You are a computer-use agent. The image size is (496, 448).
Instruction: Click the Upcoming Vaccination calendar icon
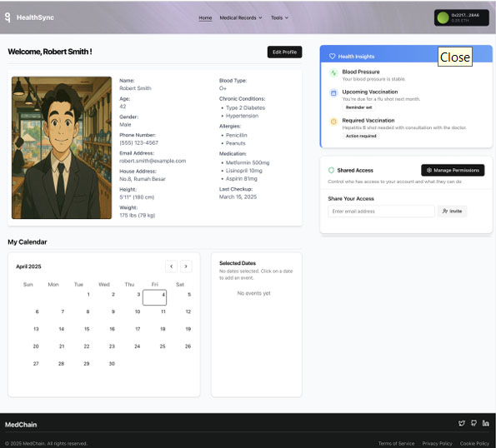333,93
